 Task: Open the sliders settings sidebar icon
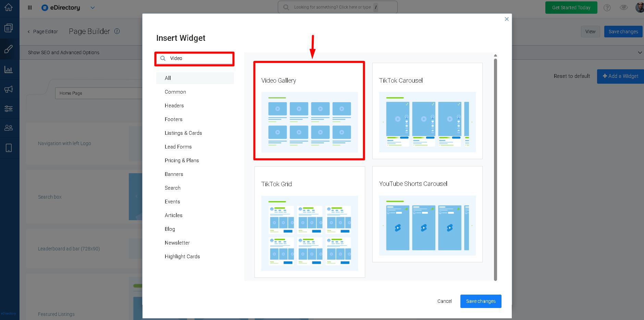(9, 109)
